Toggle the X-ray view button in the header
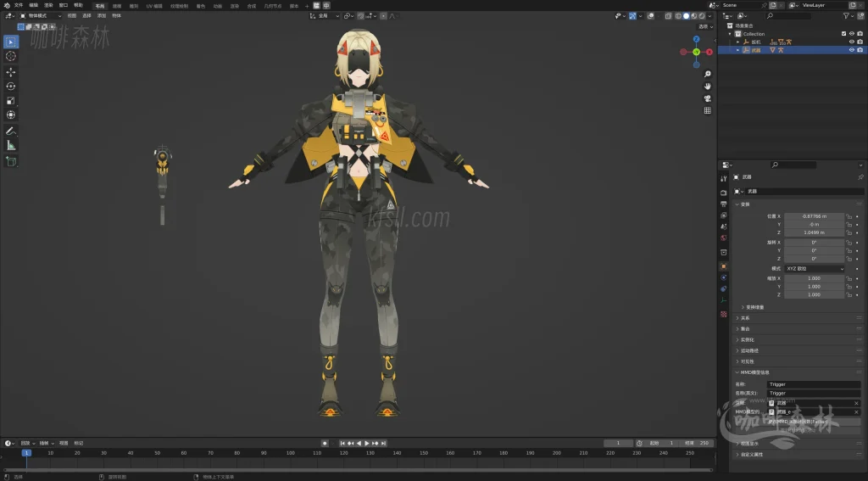868x481 pixels. (668, 16)
